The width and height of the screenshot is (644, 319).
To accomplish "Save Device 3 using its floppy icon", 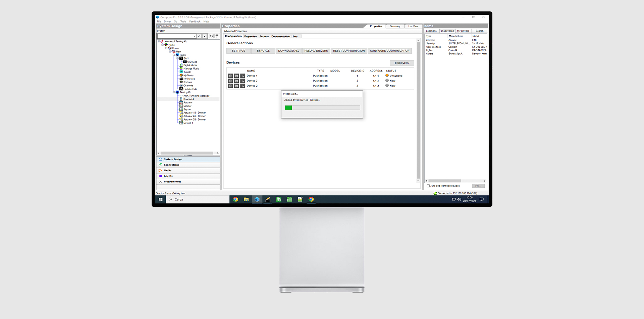I will tap(236, 81).
